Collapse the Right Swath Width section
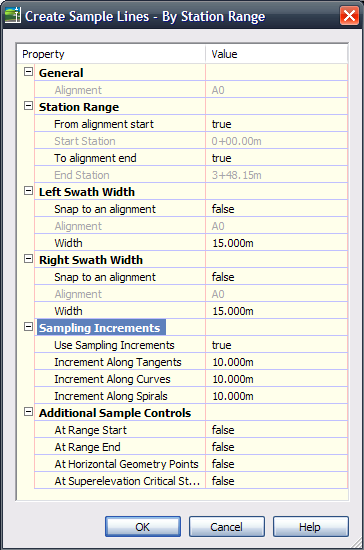364x550 pixels. tap(28, 259)
